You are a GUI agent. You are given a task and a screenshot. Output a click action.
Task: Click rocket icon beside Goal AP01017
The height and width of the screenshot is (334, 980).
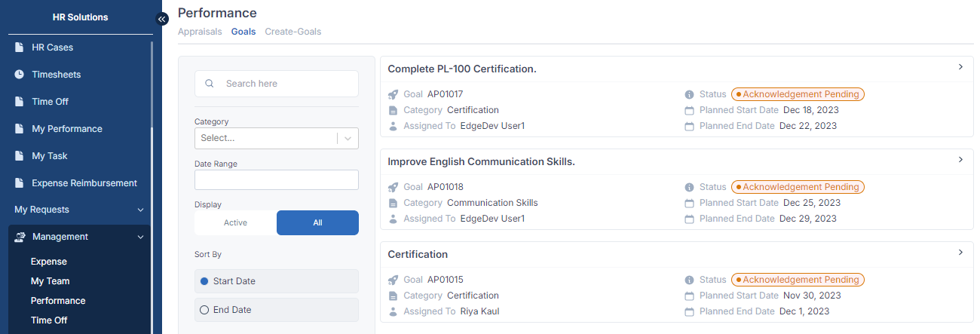393,94
